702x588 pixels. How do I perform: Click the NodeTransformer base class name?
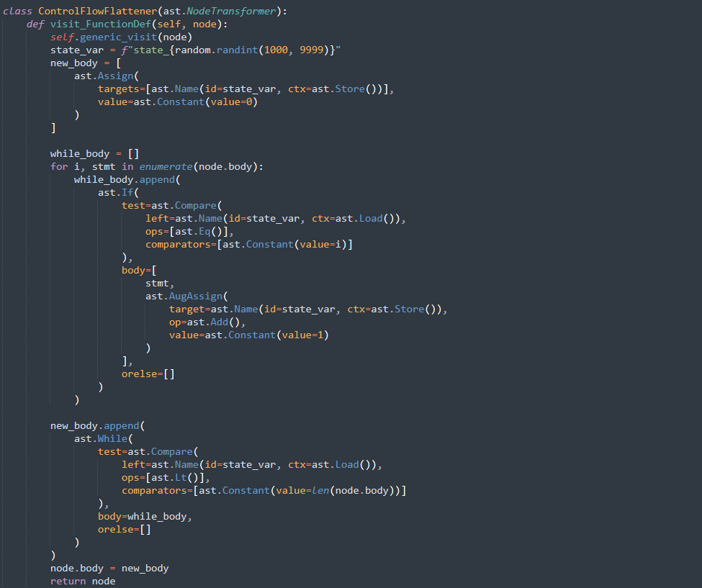tap(231, 12)
